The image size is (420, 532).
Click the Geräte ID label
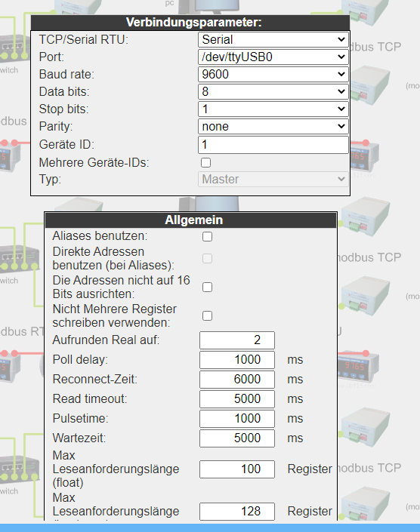pyautogui.click(x=66, y=145)
